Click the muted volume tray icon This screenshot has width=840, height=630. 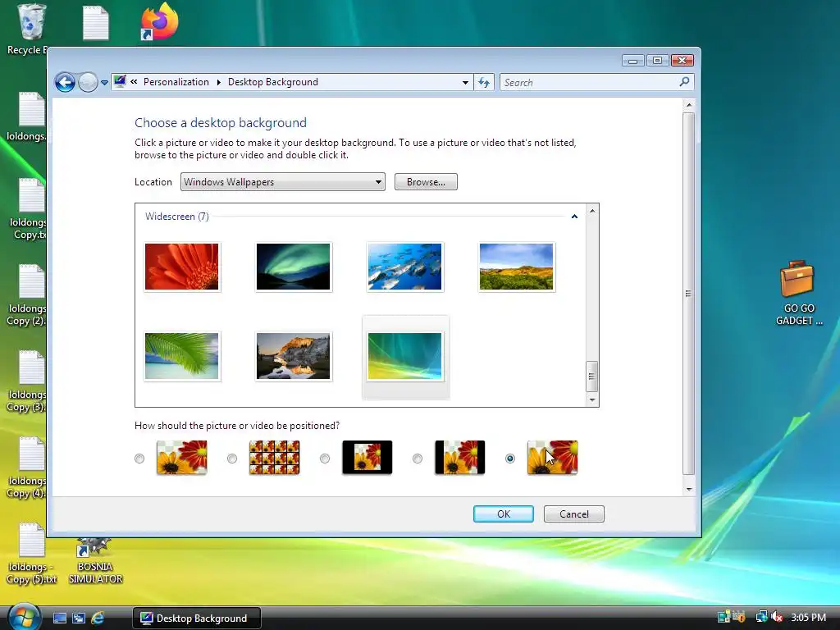[776, 617]
